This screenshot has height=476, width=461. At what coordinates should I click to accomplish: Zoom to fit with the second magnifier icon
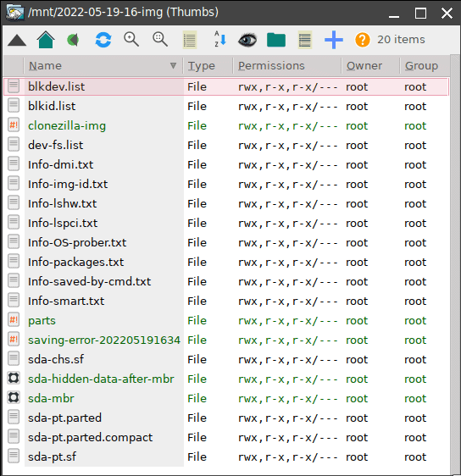(x=160, y=40)
